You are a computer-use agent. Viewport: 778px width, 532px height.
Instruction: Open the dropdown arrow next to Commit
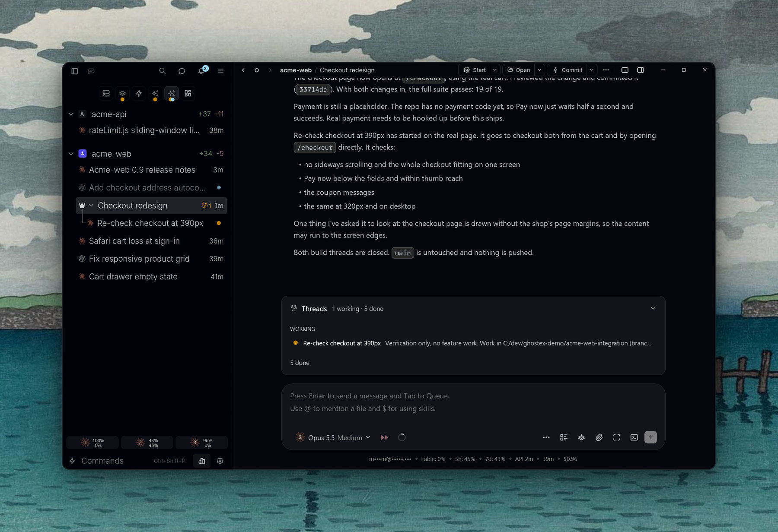tap(592, 70)
